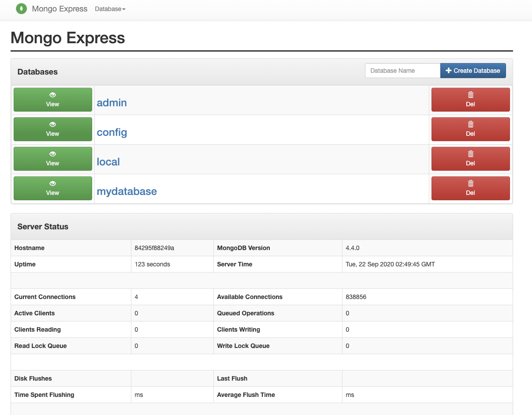Open the Mongo Express navbar brand link
The width and height of the screenshot is (532, 415).
pos(60,9)
